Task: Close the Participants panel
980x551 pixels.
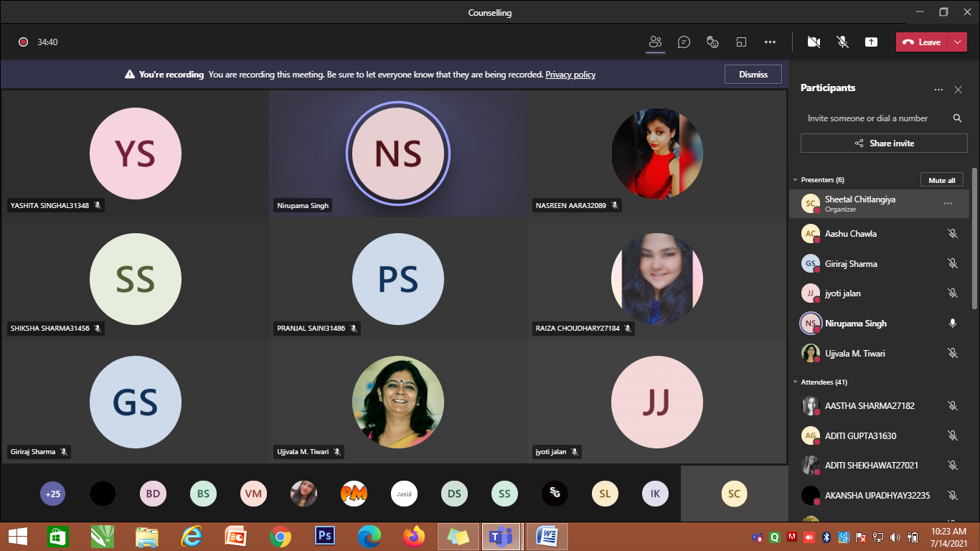Action: (958, 90)
